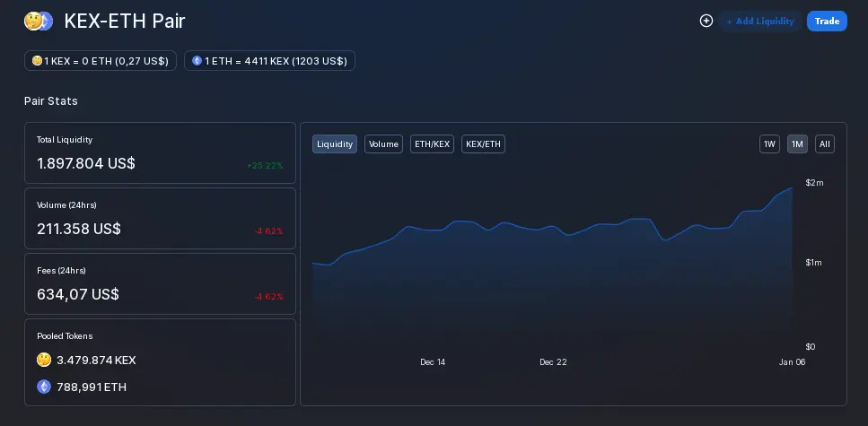The image size is (868, 426).
Task: Click the $1m axis label on chart
Action: (814, 262)
